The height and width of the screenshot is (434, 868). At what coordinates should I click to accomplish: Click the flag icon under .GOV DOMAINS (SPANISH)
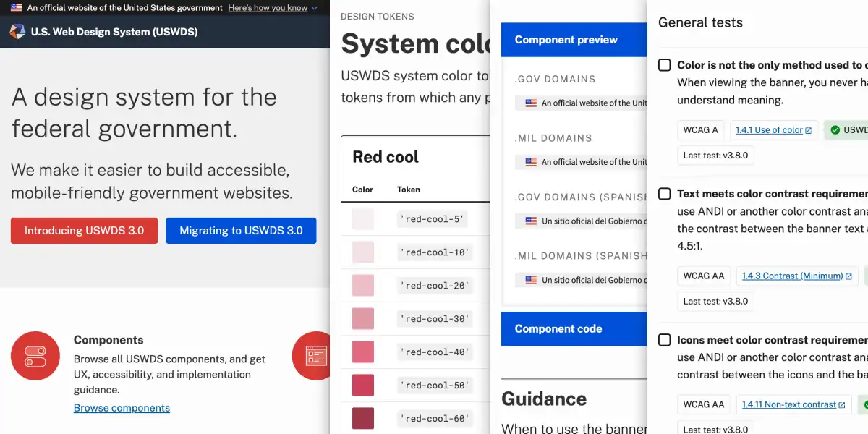coord(531,221)
